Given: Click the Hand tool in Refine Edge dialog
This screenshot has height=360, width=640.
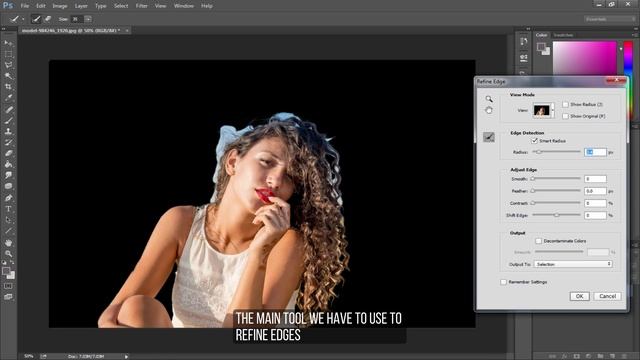Looking at the screenshot, I should [x=489, y=110].
